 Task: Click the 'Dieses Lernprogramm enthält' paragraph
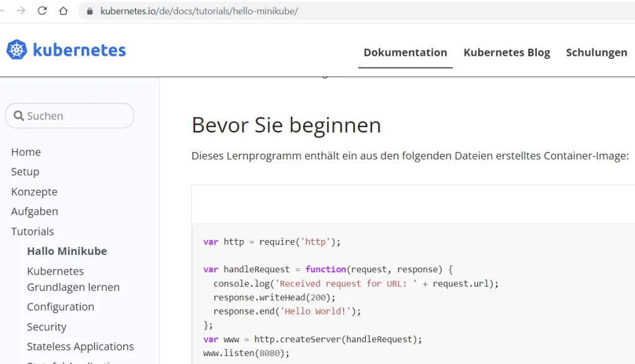(x=410, y=156)
